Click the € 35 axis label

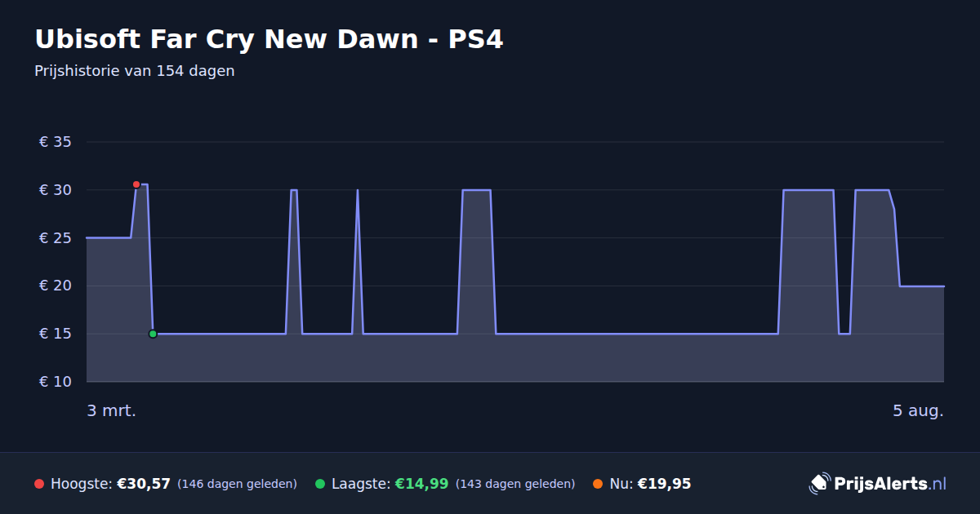click(x=56, y=142)
